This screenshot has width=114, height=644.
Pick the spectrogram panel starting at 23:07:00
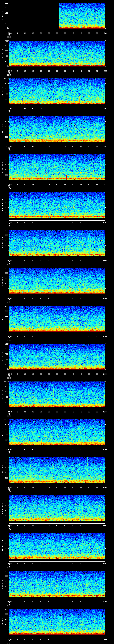click(x=57, y=129)
